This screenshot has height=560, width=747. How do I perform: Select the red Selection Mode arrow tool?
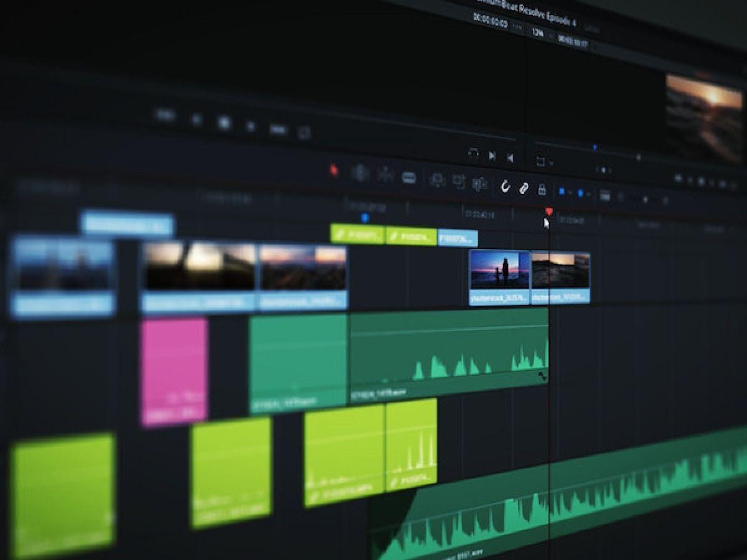coord(334,170)
